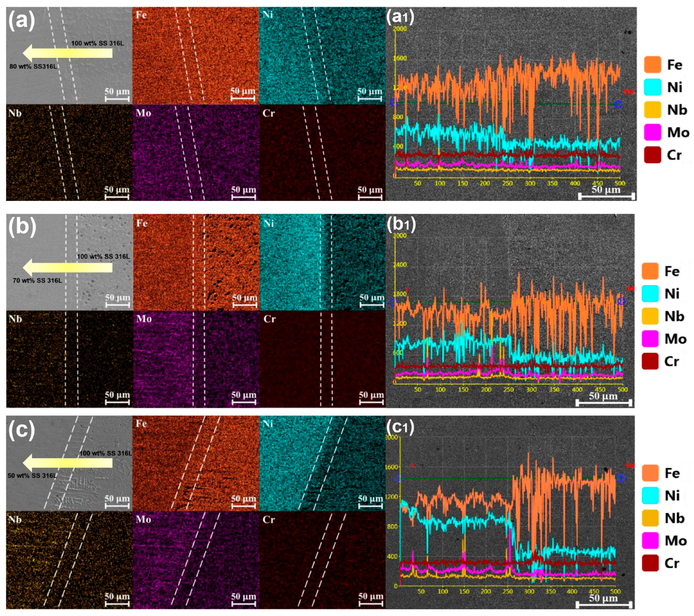Click the orange Fe legend swatch beside (a1)
Viewport: 694px width, 616px height.
(x=652, y=65)
